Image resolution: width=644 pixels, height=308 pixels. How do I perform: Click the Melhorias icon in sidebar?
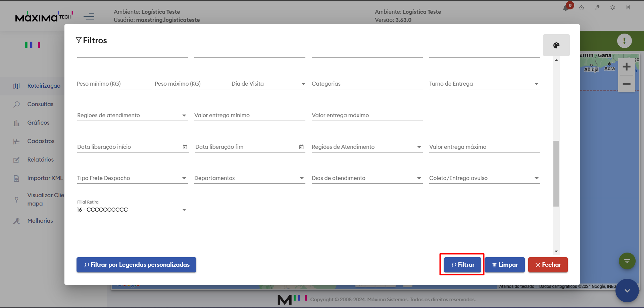[x=16, y=221]
